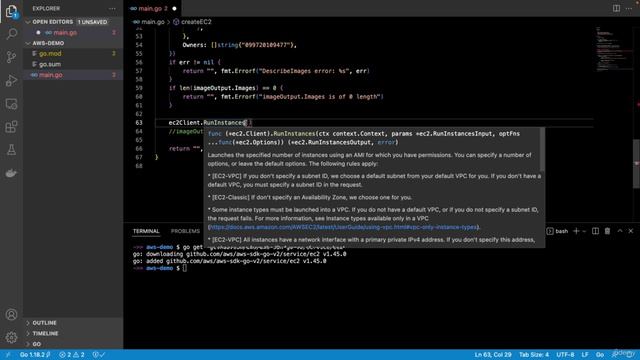Open the Testing flask icon
This screenshot has height=360, width=640.
click(11, 150)
